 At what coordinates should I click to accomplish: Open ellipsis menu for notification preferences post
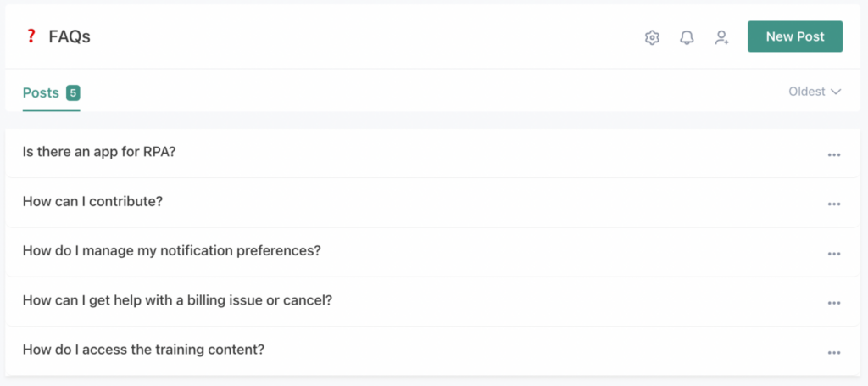[x=834, y=253]
